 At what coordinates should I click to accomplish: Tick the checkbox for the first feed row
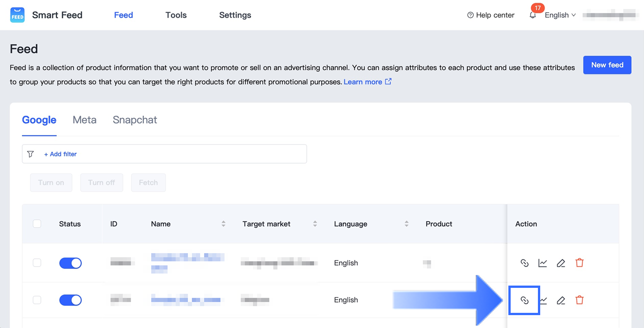click(x=37, y=263)
